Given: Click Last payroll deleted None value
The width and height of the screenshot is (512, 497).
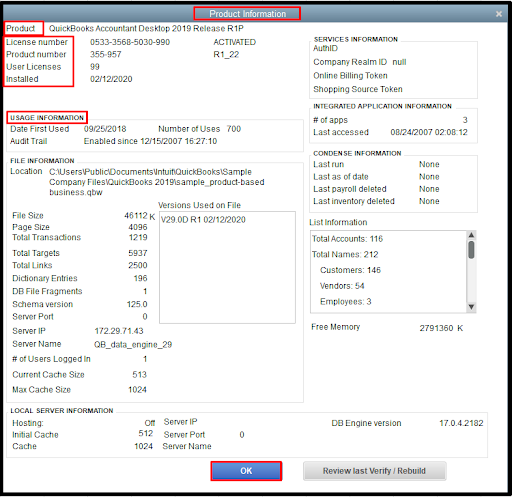Looking at the screenshot, I should (x=429, y=189).
